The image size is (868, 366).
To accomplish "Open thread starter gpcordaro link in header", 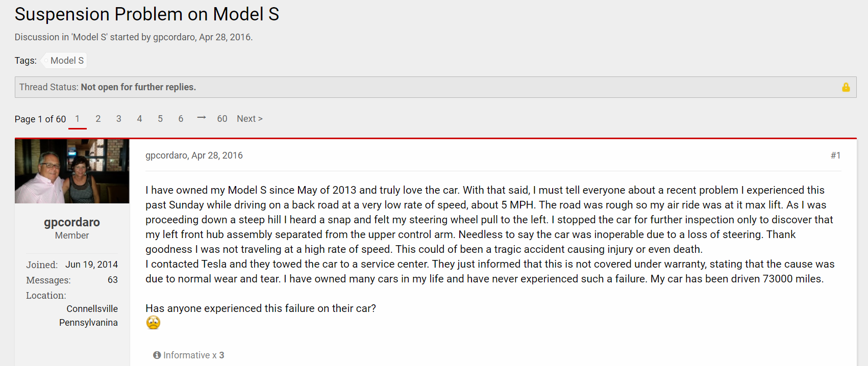I will tap(173, 37).
